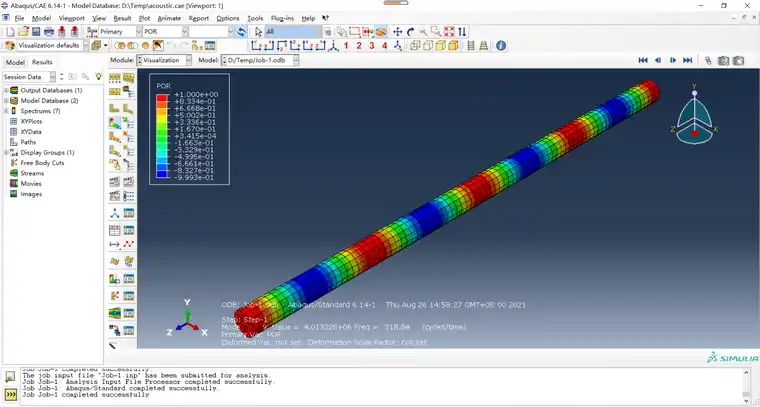This screenshot has height=407, width=760.
Task: Open the Plug-ins menu
Action: click(282, 18)
